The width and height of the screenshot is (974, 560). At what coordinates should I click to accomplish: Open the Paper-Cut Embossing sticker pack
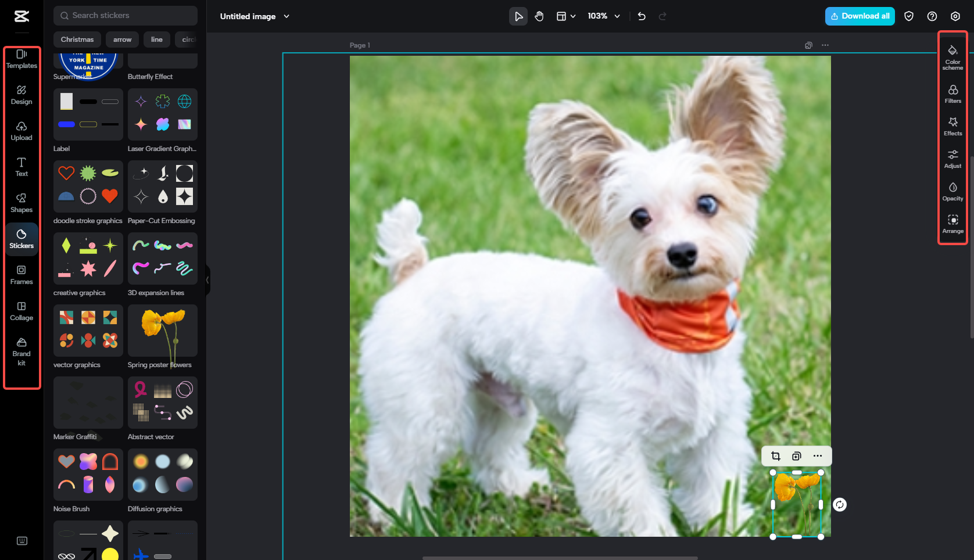[x=163, y=186]
